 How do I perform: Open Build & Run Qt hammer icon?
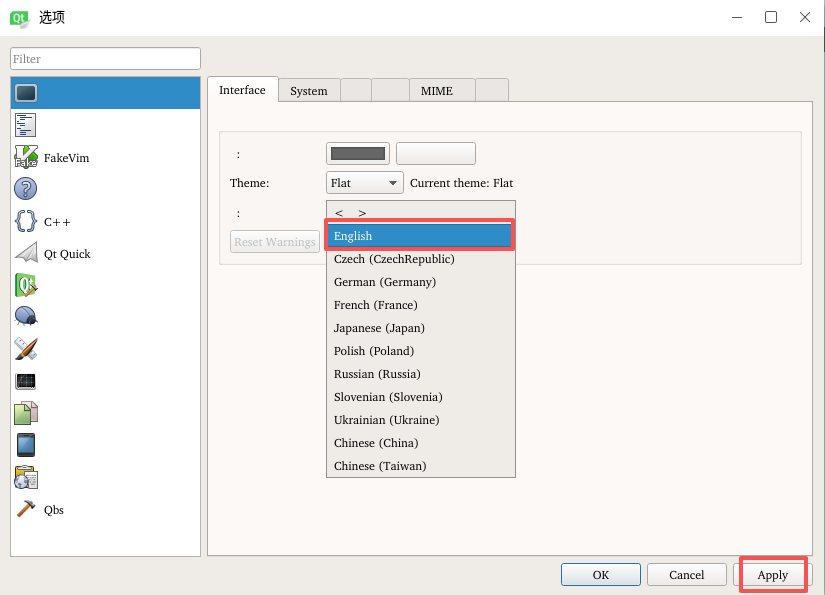(x=26, y=285)
